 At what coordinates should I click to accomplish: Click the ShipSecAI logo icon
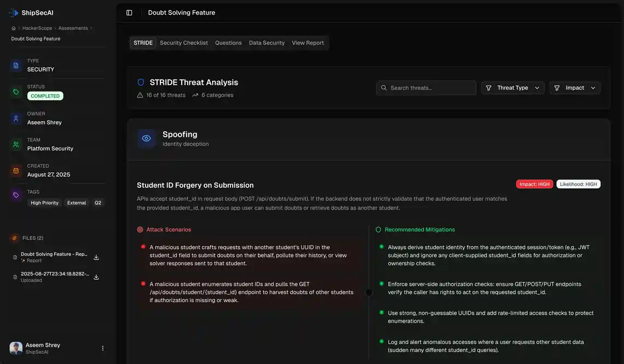(x=14, y=13)
